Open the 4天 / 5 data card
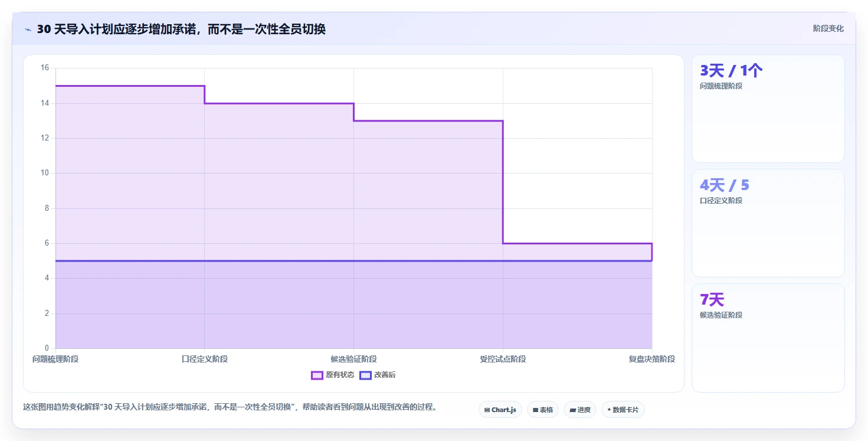The image size is (868, 441). (x=768, y=223)
